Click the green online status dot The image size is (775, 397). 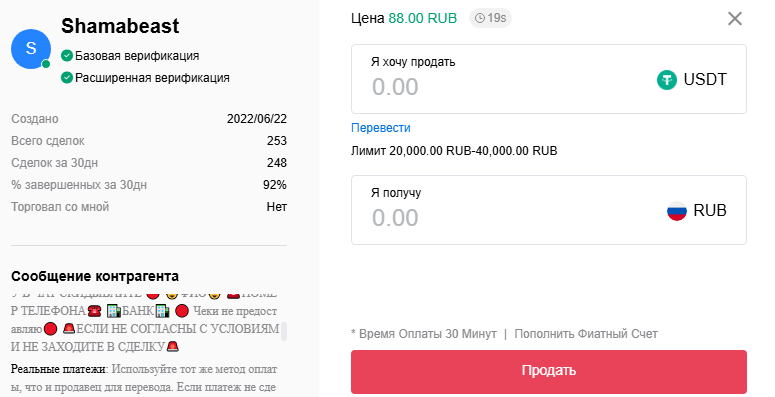point(46,64)
